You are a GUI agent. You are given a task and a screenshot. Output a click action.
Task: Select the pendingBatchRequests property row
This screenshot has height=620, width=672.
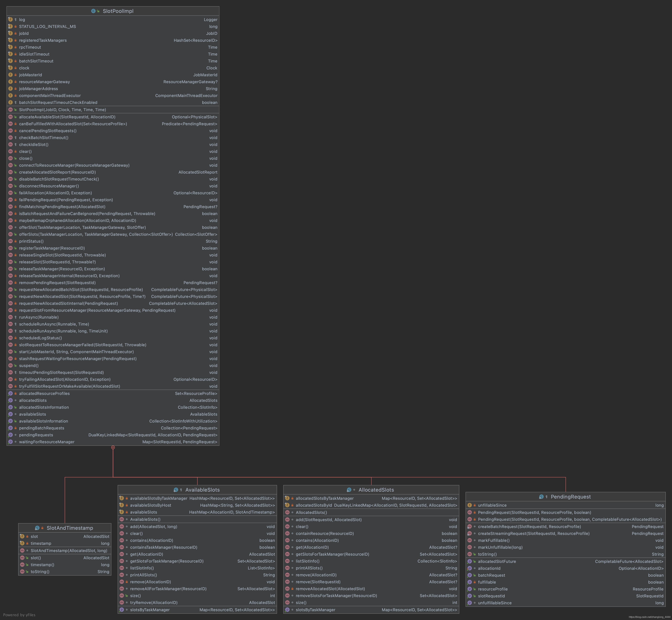[x=113, y=428]
